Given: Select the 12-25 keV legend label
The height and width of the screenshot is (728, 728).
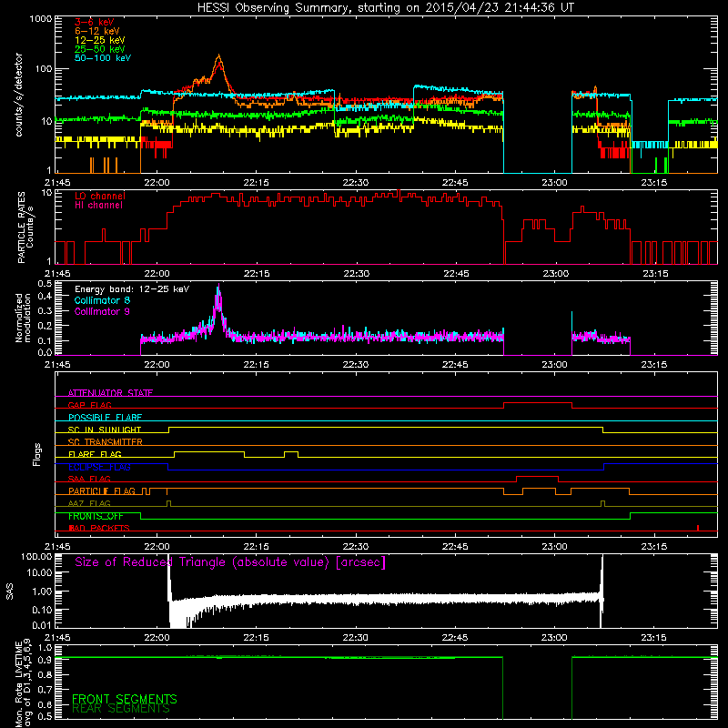Looking at the screenshot, I should [100, 40].
